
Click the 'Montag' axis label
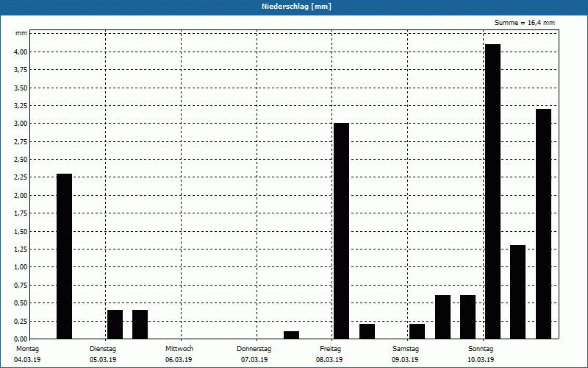(x=27, y=349)
